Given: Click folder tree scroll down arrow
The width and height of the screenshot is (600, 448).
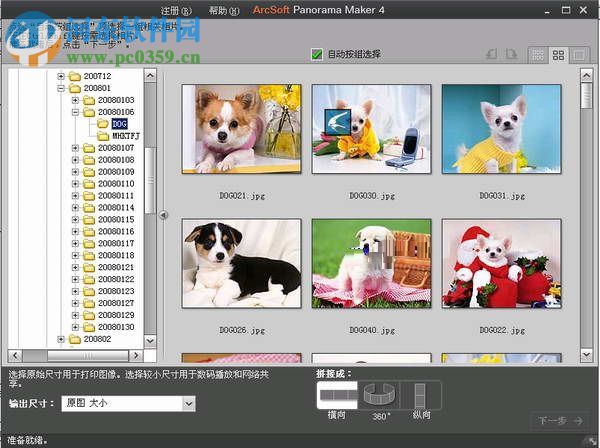Looking at the screenshot, I should pos(150,340).
